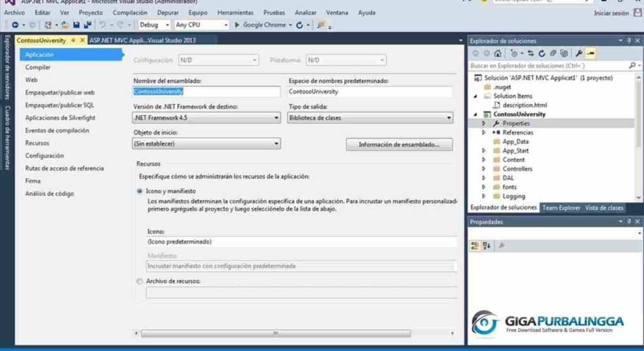644x351 pixels.
Task: Switch to ASP.NET MVC Appli...Visual Studio 2013 tab
Action: [143, 40]
